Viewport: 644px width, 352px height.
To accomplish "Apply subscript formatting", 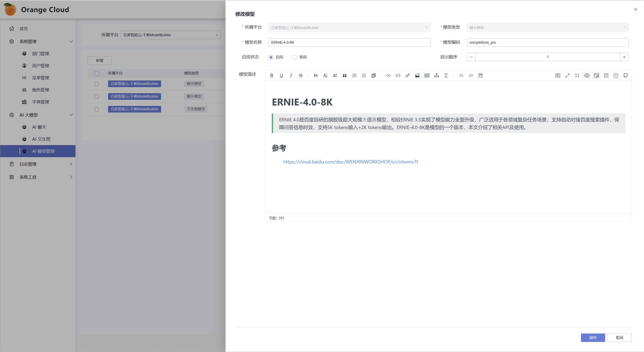I will [x=325, y=75].
